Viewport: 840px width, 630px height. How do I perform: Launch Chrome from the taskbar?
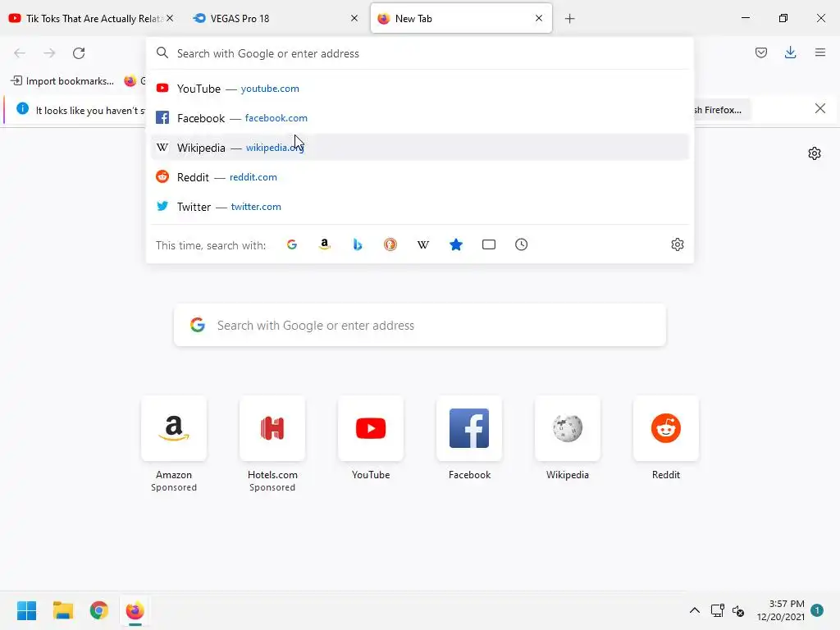99,610
